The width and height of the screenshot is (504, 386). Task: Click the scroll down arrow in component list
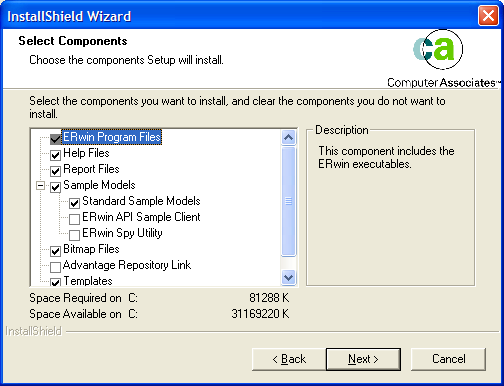pyautogui.click(x=288, y=277)
